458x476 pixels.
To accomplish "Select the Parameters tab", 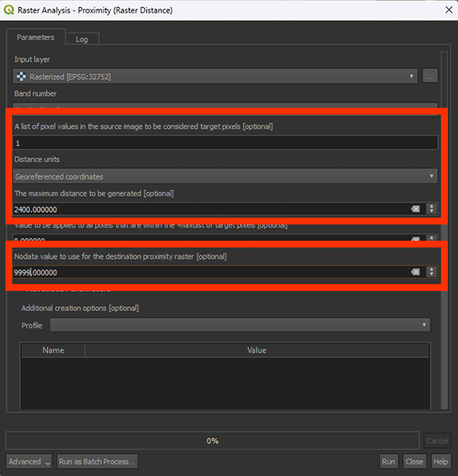I will click(x=35, y=37).
